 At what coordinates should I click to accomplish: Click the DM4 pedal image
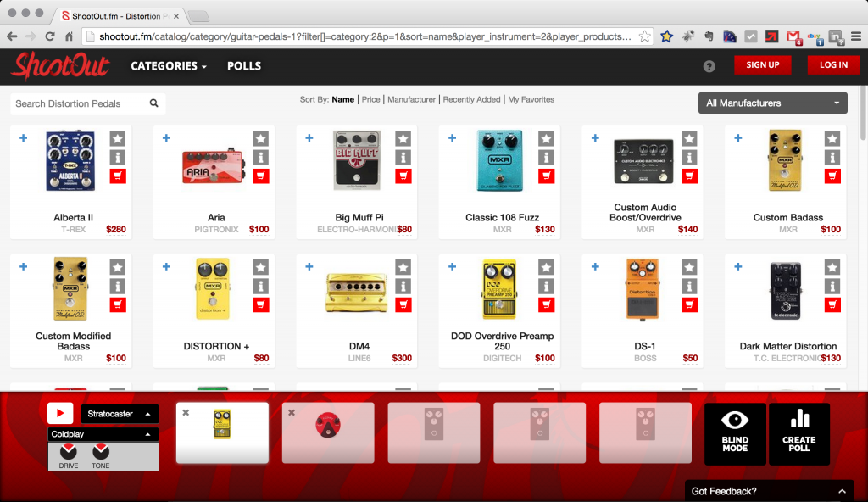point(357,293)
